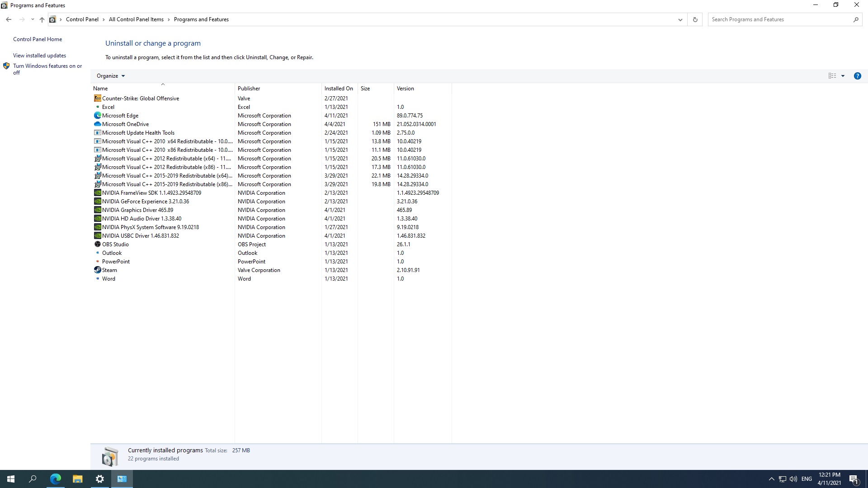Click the Steam icon in the programs list
Screen dimensions: 868x488
[97, 270]
